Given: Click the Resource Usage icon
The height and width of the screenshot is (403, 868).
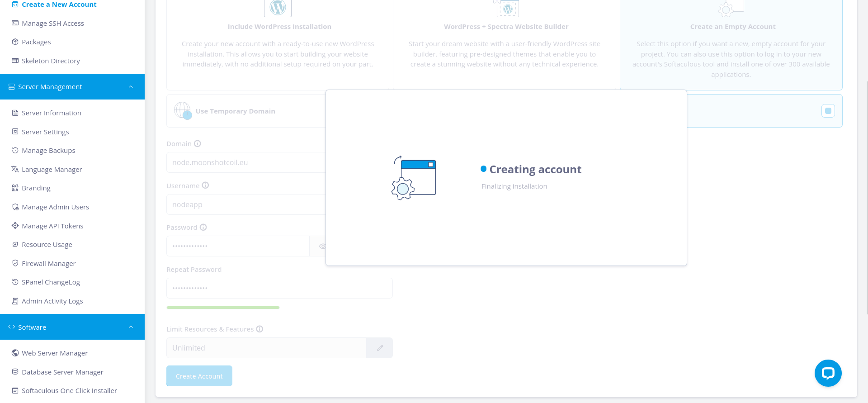Looking at the screenshot, I should point(15,244).
